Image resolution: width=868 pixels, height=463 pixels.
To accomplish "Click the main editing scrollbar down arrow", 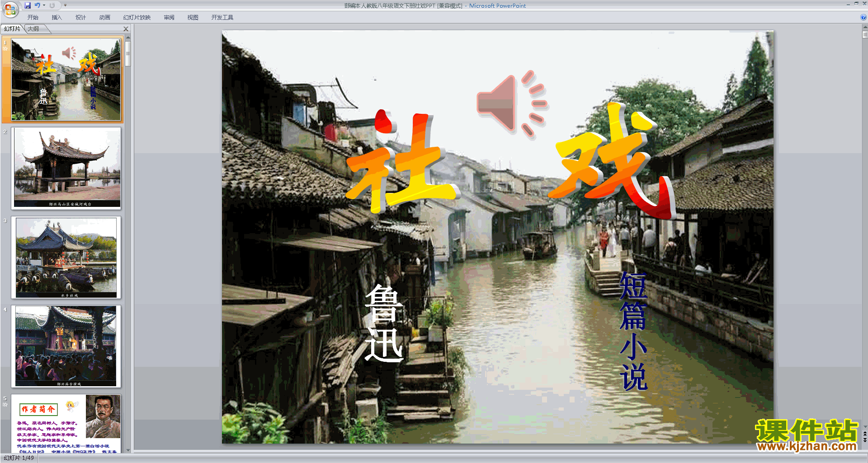I will point(865,426).
